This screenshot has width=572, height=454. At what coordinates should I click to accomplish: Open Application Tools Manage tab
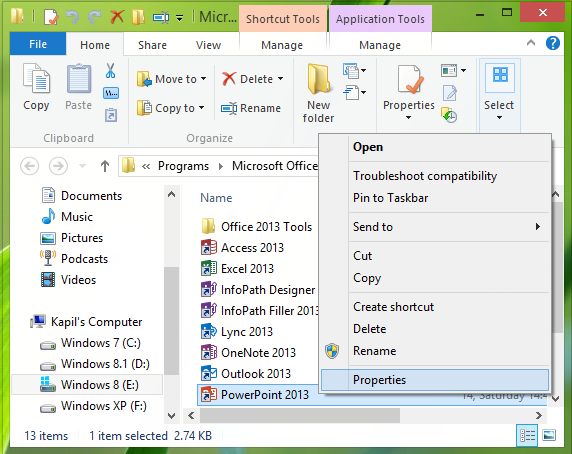(380, 45)
